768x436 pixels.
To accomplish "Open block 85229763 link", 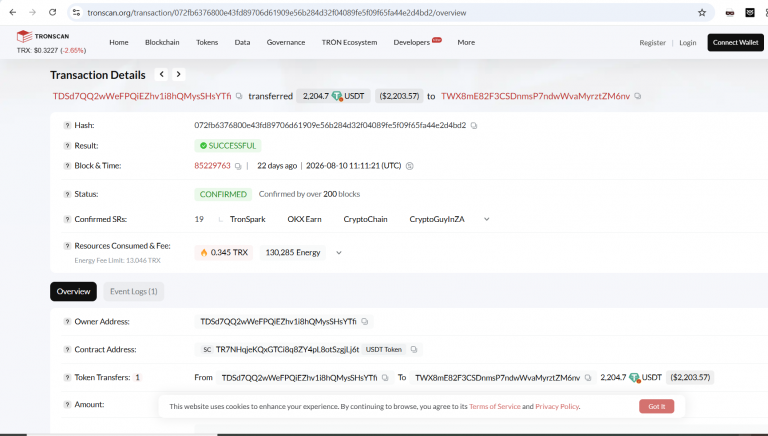I will click(x=212, y=166).
